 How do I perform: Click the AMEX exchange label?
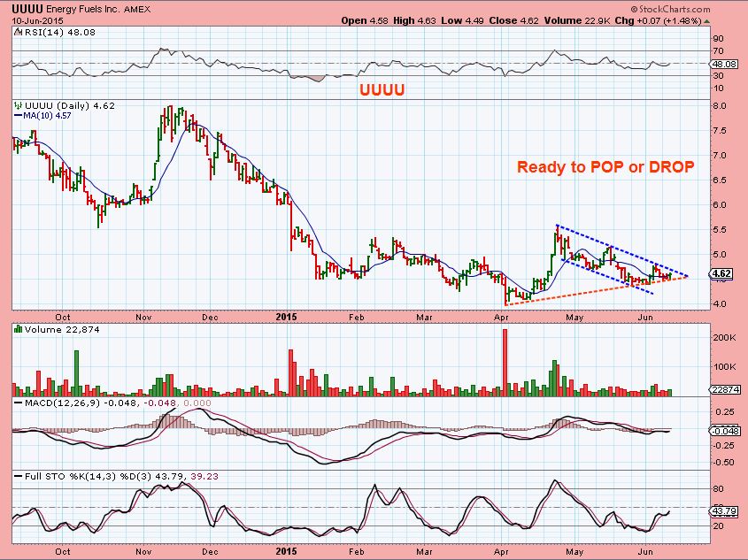(137, 9)
